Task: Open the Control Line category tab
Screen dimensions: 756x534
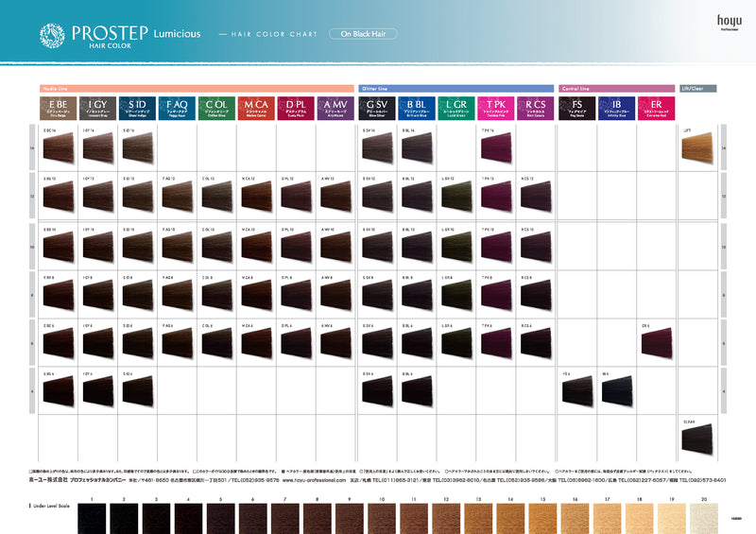Action: [616, 88]
